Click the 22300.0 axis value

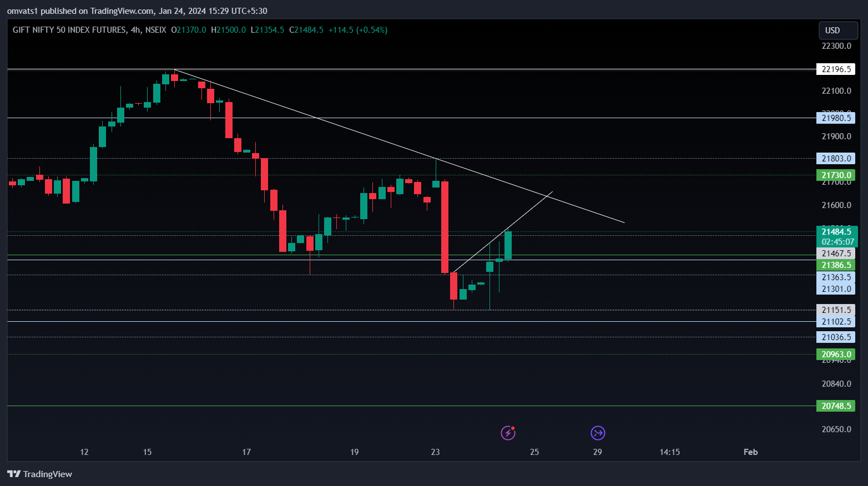tap(836, 46)
